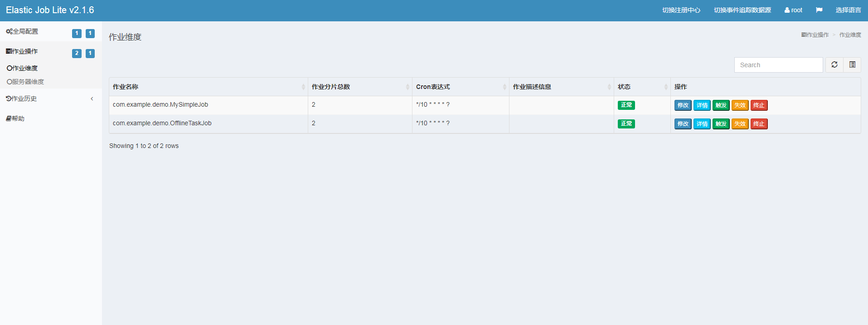868x325 pixels.
Task: Open the 帮助 sidebar item
Action: click(18, 118)
